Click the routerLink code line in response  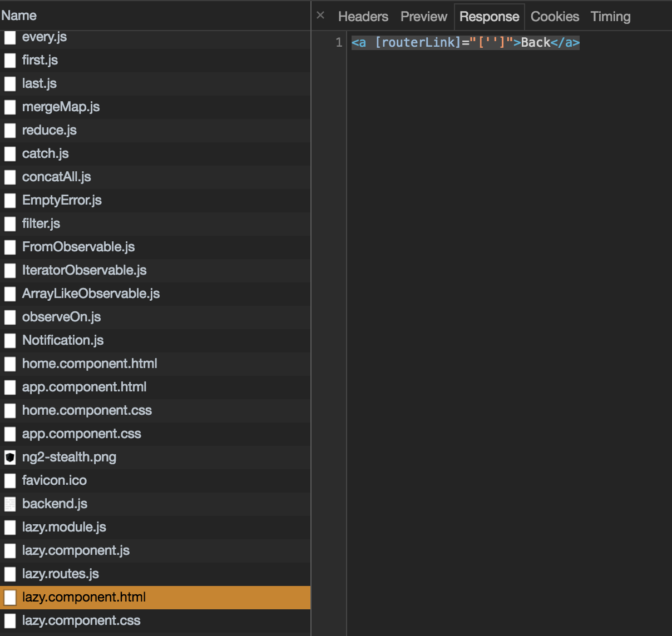coord(466,43)
